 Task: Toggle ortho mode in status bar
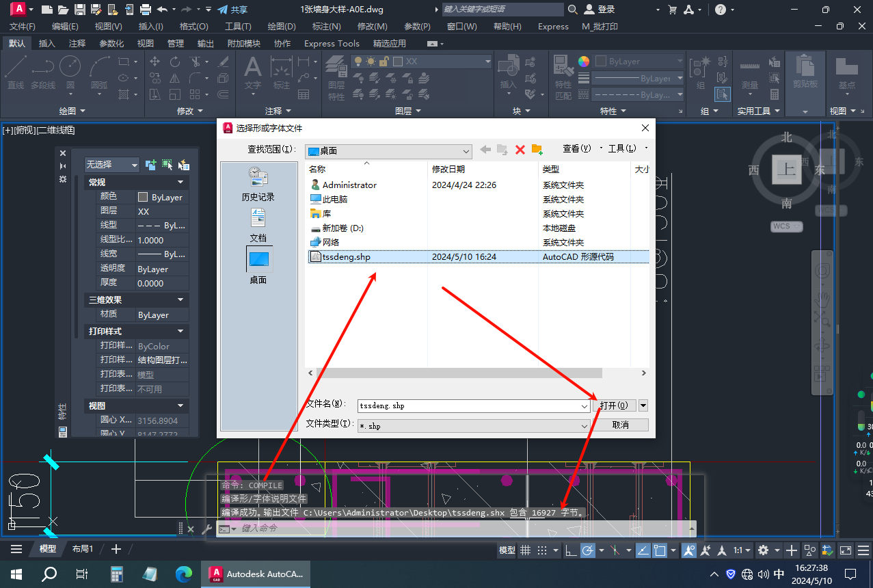pyautogui.click(x=568, y=550)
